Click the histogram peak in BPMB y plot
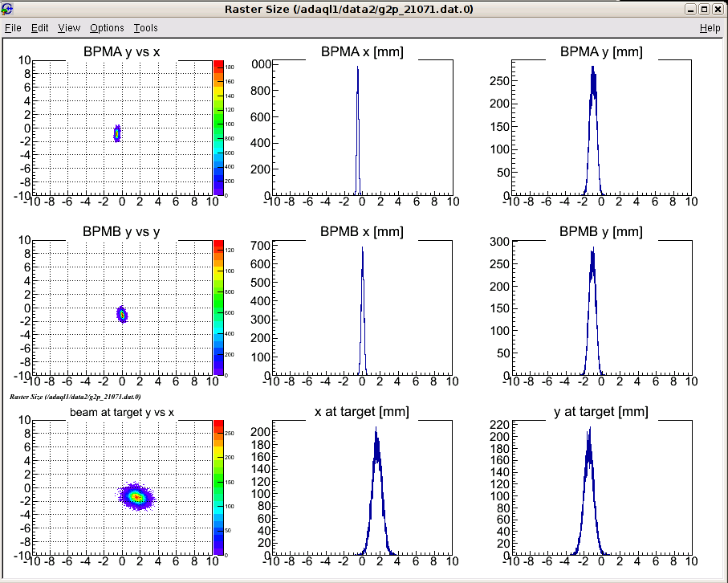Screen dimensions: 728x583 (593, 250)
